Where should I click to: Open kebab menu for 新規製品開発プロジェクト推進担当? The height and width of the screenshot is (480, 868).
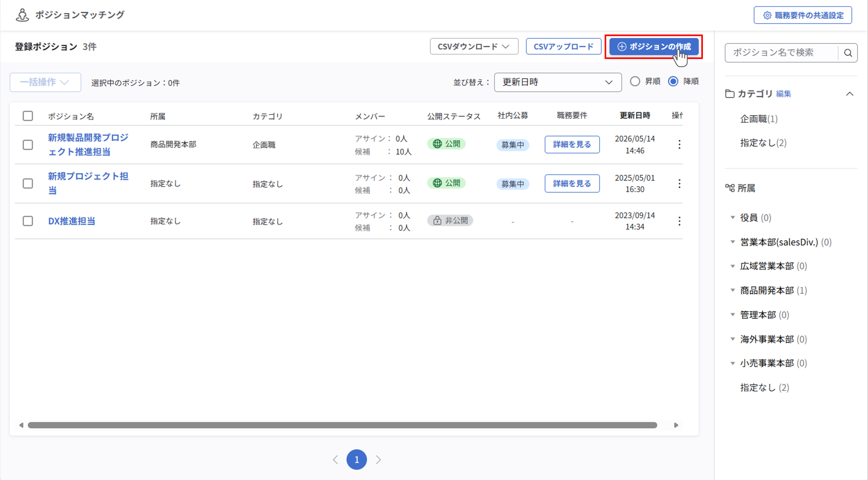coord(679,145)
